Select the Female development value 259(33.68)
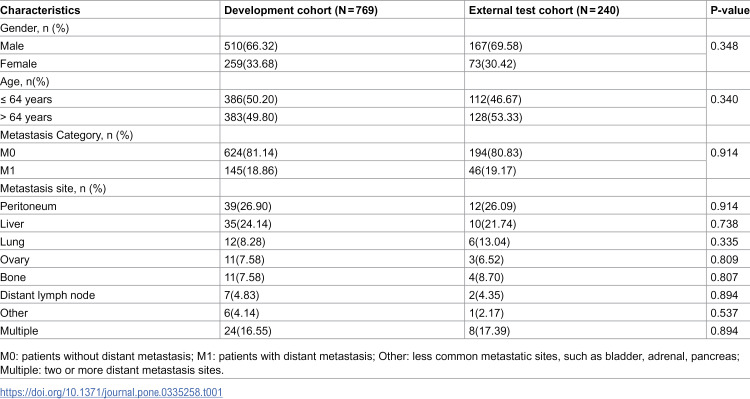This screenshot has width=750, height=399. 251,64
